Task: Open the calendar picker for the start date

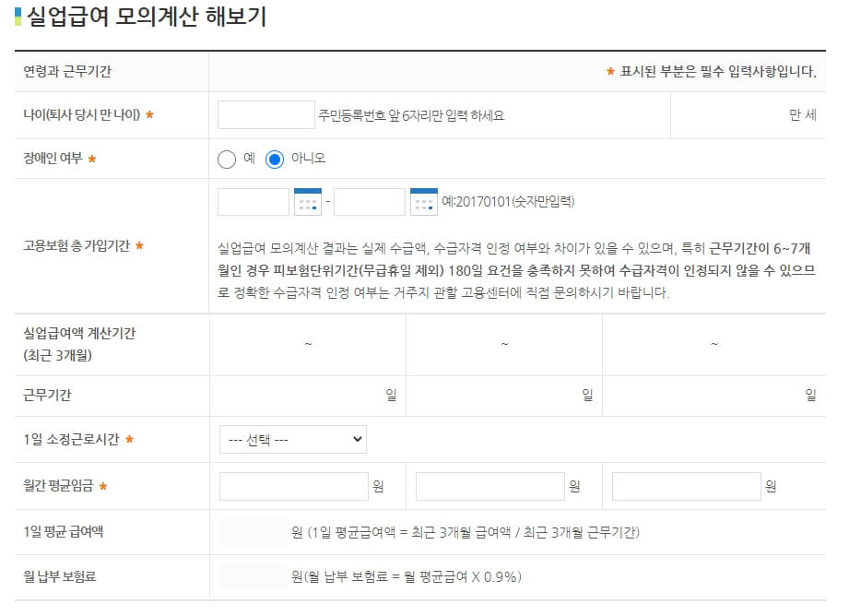Action: (x=306, y=201)
